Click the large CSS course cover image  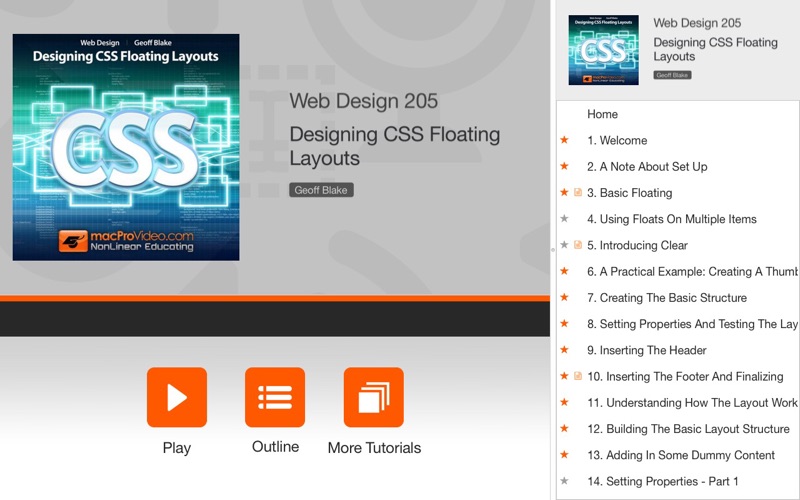[126, 147]
